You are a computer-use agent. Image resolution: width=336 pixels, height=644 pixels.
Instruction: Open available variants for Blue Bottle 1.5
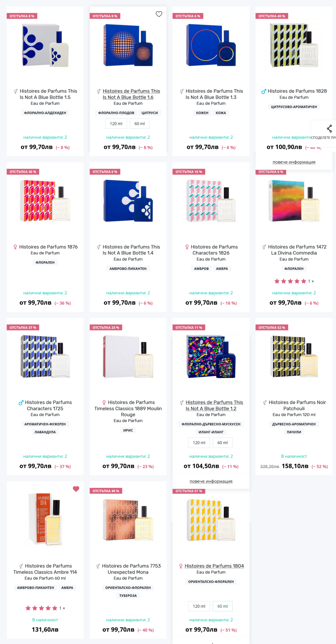point(45,137)
